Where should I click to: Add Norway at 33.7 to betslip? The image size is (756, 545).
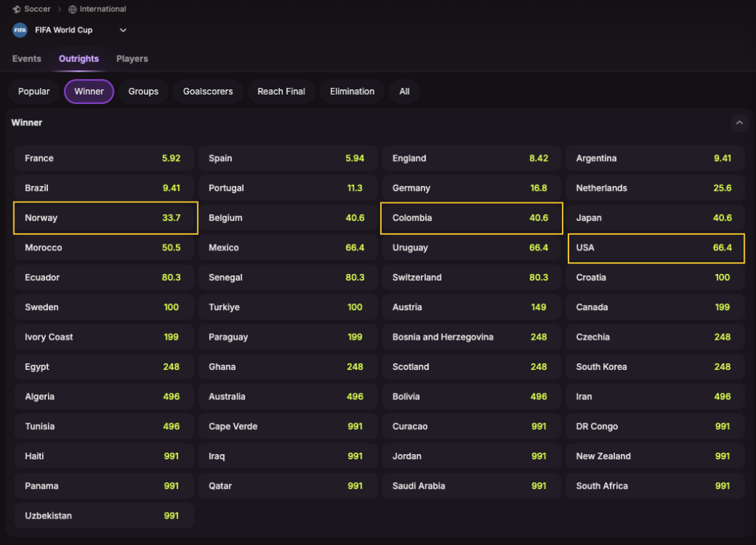106,218
